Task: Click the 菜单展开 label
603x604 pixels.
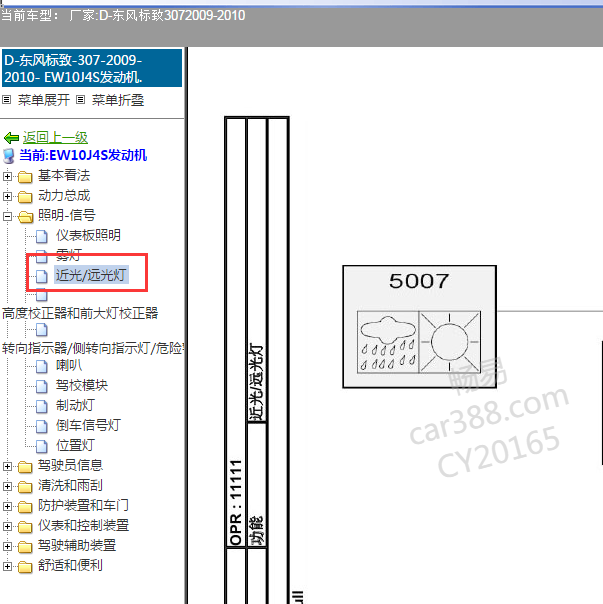Action: click(x=44, y=100)
